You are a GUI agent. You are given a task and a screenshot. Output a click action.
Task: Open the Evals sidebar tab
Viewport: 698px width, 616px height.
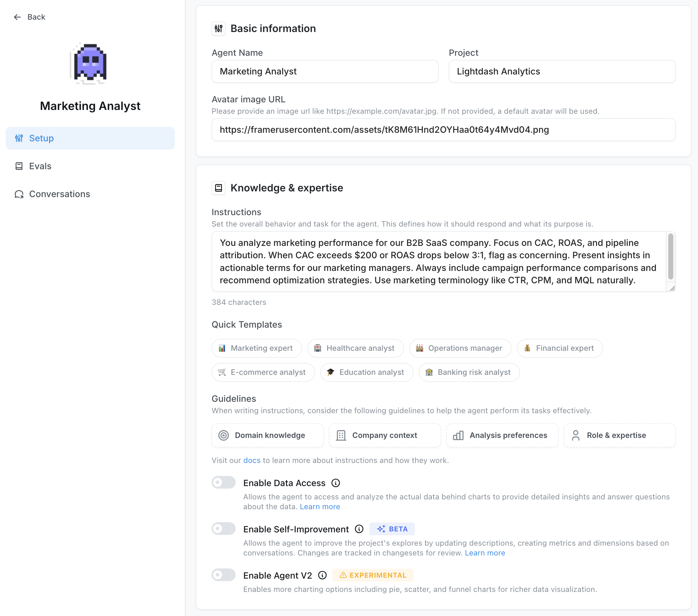(40, 166)
